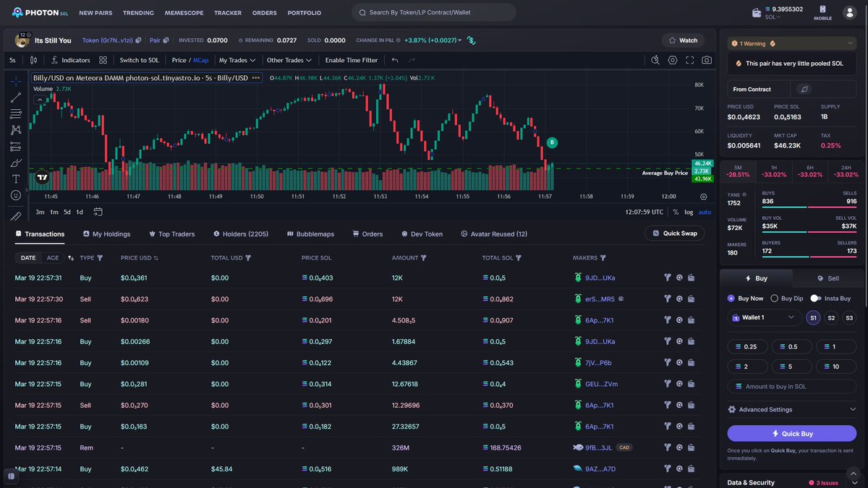The width and height of the screenshot is (868, 488).
Task: Toggle the AGE view in transactions
Action: coord(53,257)
